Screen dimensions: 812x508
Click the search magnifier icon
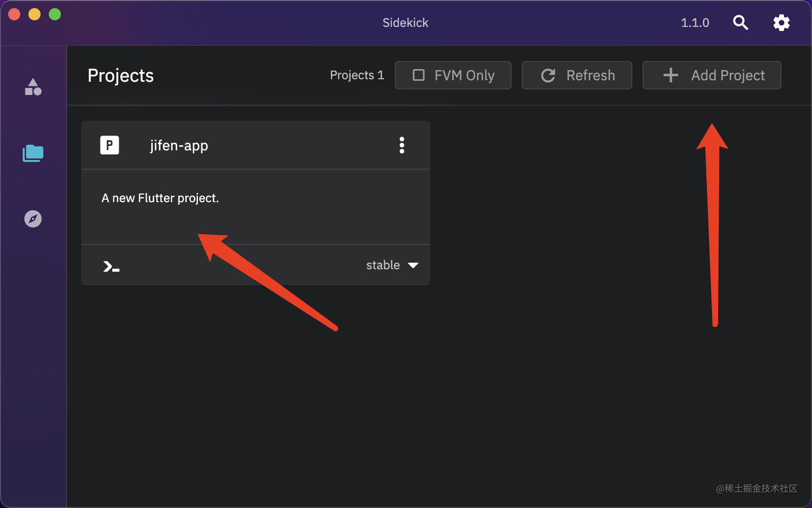(x=740, y=22)
